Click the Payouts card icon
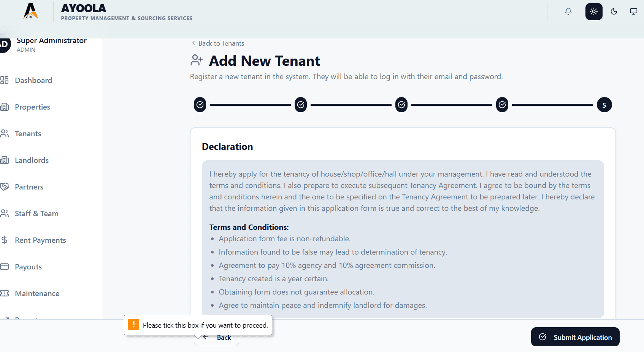644x352 pixels. pyautogui.click(x=5, y=267)
